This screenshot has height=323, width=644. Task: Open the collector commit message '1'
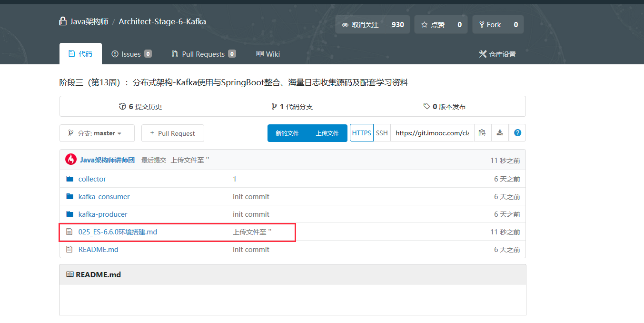235,179
